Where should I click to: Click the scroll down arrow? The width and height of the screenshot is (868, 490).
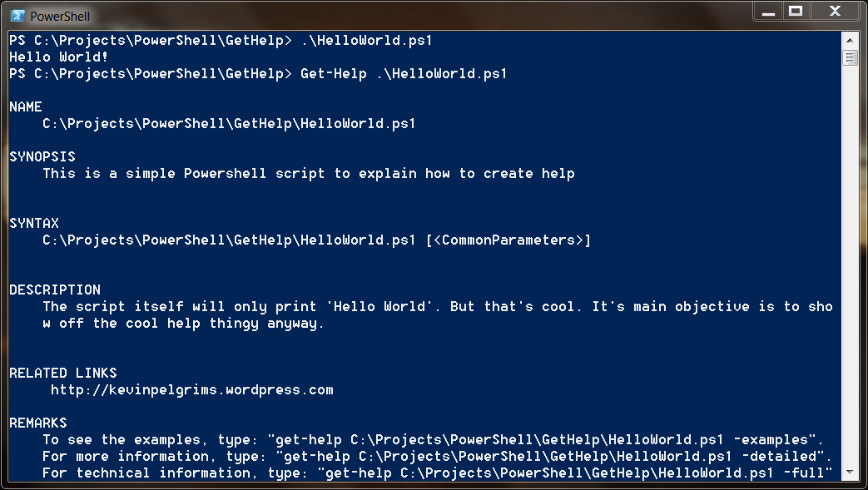click(x=850, y=473)
